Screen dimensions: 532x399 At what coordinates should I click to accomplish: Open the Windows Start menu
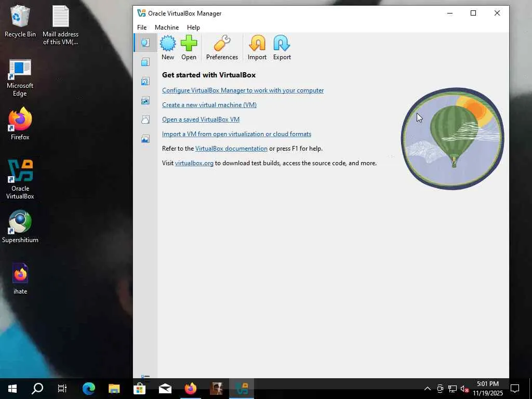tap(12, 389)
